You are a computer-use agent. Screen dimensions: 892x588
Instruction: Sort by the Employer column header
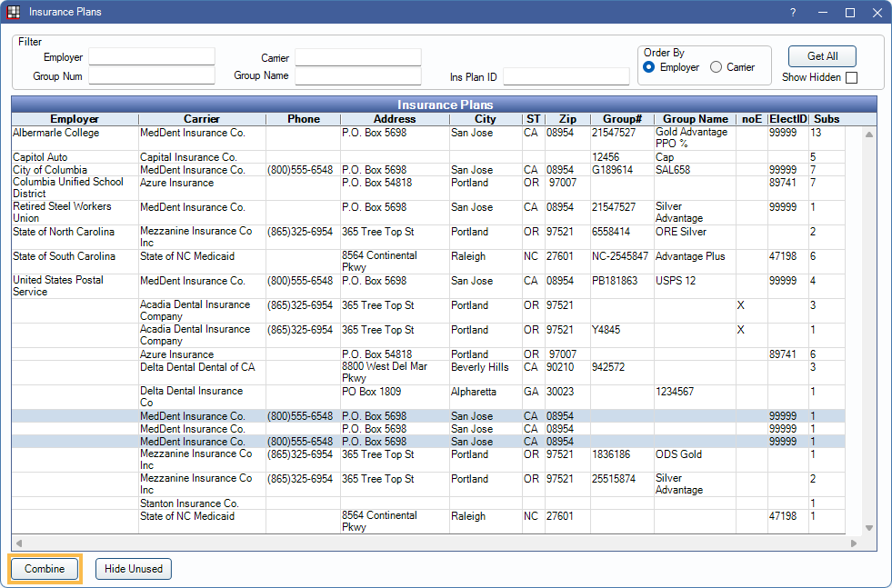pyautogui.click(x=75, y=119)
